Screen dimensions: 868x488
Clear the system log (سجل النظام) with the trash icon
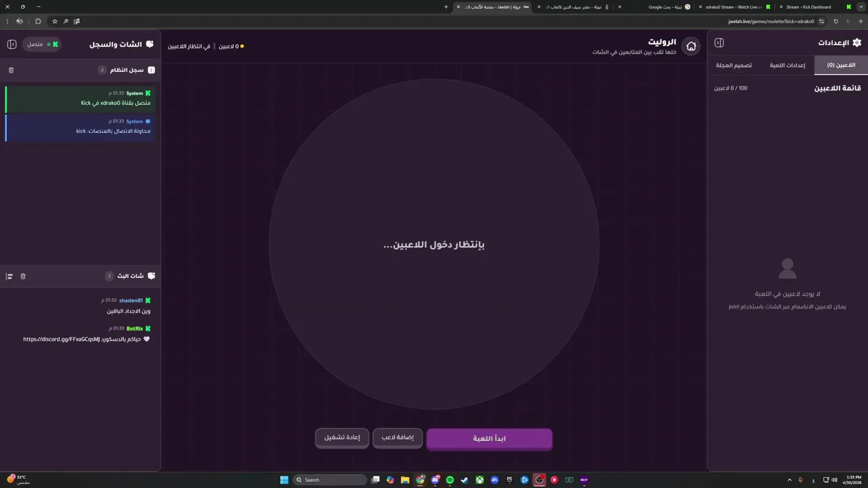[x=11, y=70]
